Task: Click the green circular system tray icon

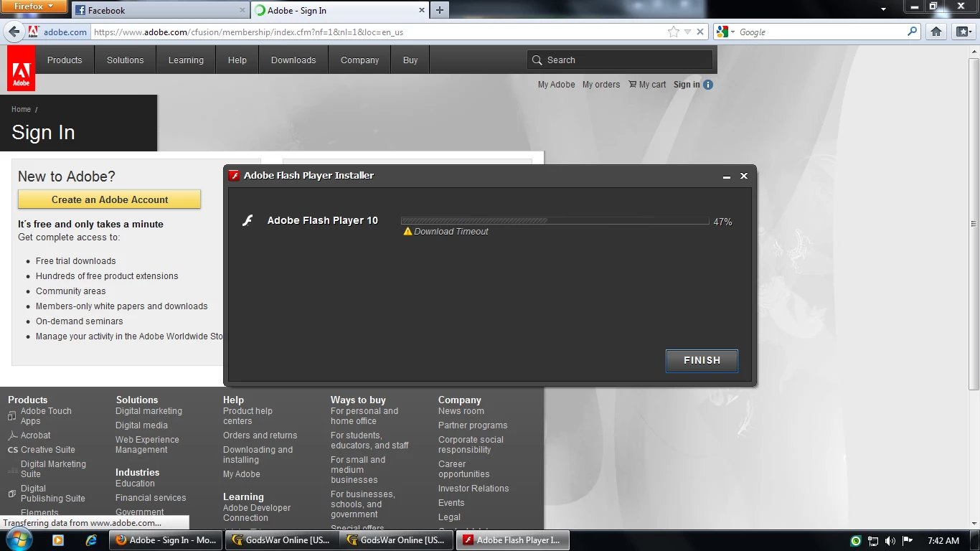Action: 856,541
